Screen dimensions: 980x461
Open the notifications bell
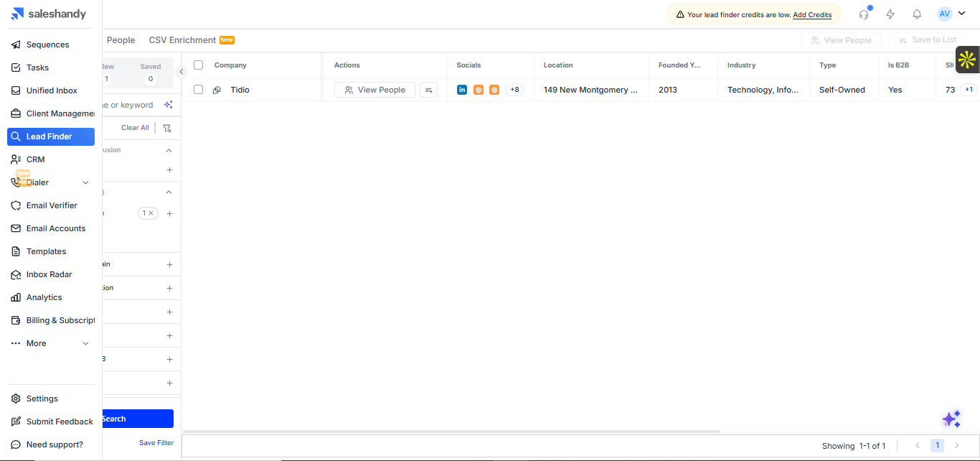917,14
